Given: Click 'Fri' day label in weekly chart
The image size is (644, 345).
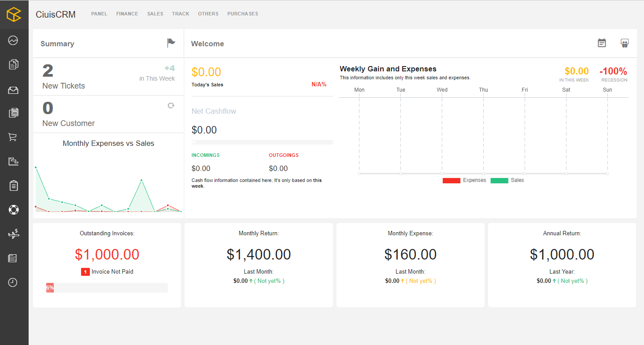Looking at the screenshot, I should point(525,90).
